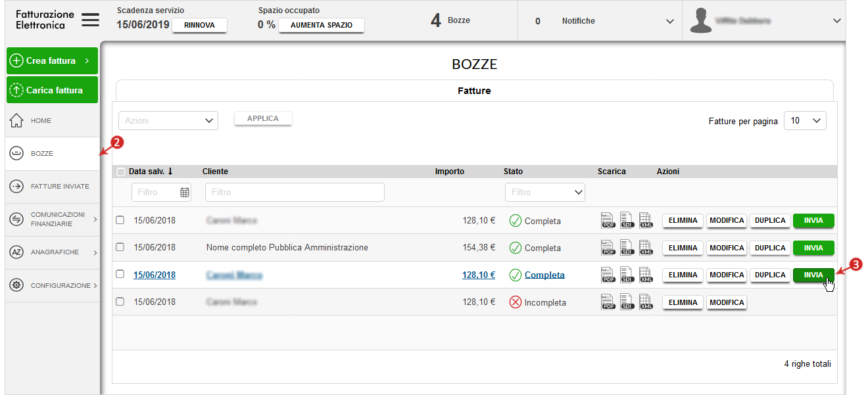Download SDI file of Pubblica Amministrazione invoice

627,248
